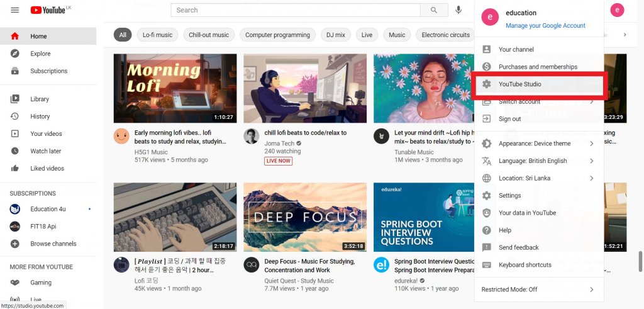Viewport: 644px width, 309px height.
Task: Click the page vertical scrollbar thumb
Action: [640, 260]
